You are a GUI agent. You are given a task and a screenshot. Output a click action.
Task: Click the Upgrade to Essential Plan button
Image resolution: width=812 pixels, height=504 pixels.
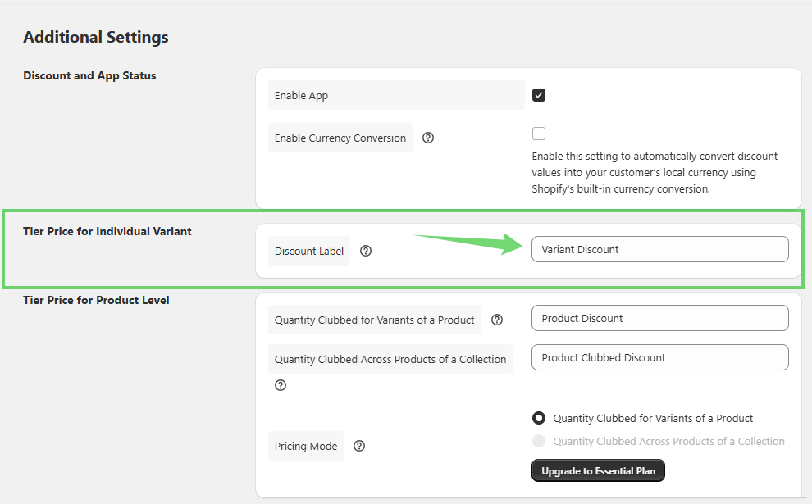point(598,471)
